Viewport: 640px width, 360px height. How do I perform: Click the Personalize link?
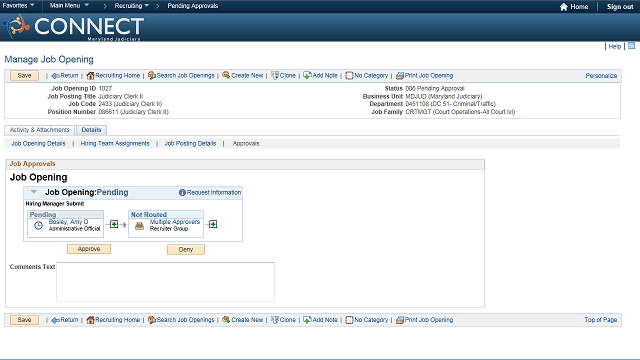(x=601, y=76)
